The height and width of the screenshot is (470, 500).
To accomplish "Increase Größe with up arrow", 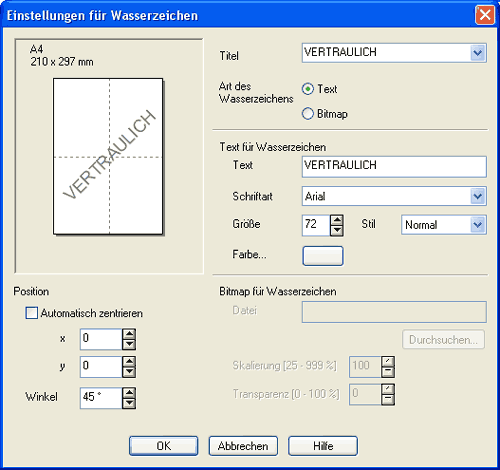I will (x=337, y=220).
